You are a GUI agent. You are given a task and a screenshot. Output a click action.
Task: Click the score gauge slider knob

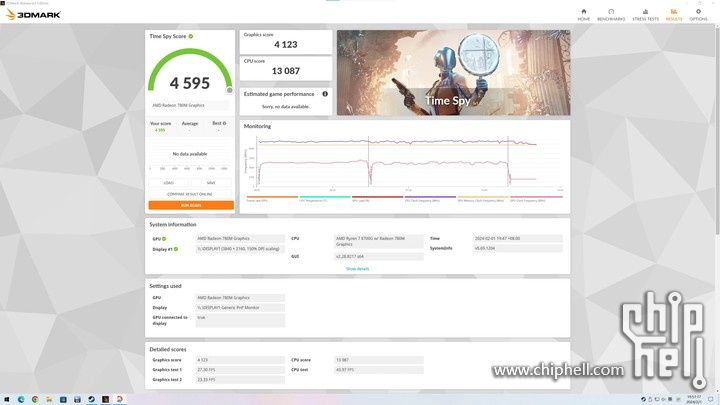pyautogui.click(x=230, y=90)
